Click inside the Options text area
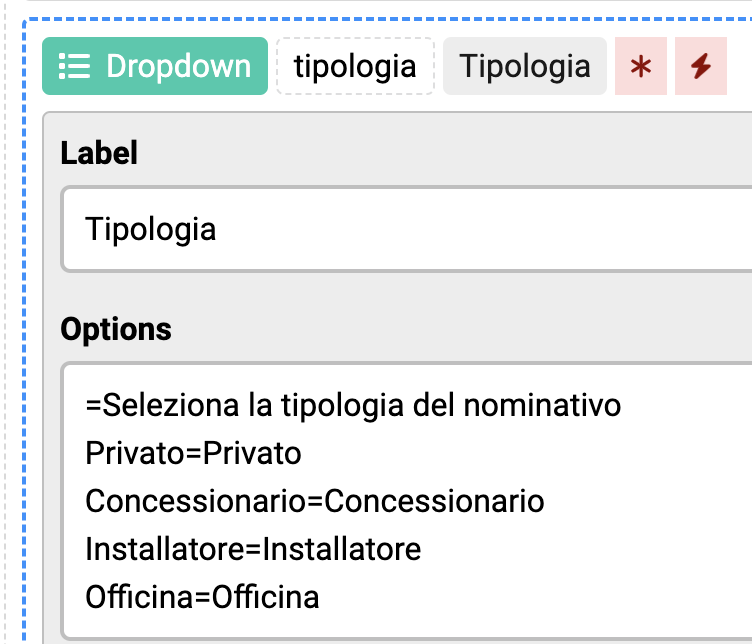This screenshot has width=752, height=644. click(407, 501)
